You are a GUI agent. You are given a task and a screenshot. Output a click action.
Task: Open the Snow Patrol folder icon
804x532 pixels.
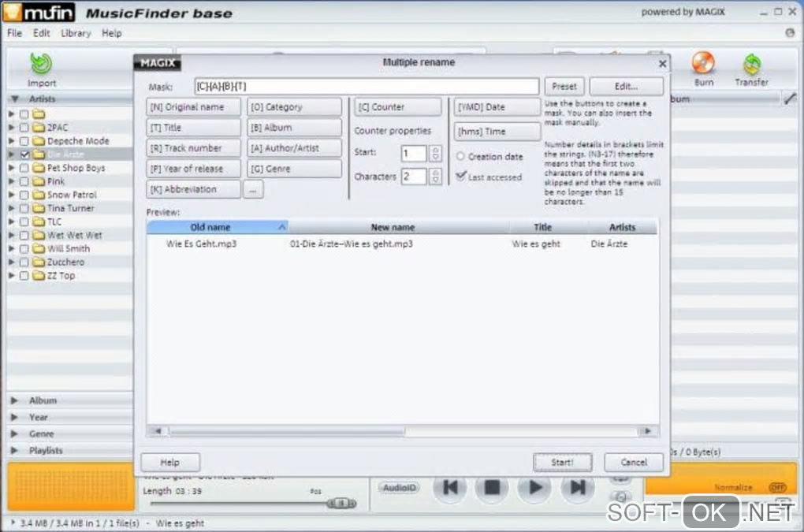(39, 195)
